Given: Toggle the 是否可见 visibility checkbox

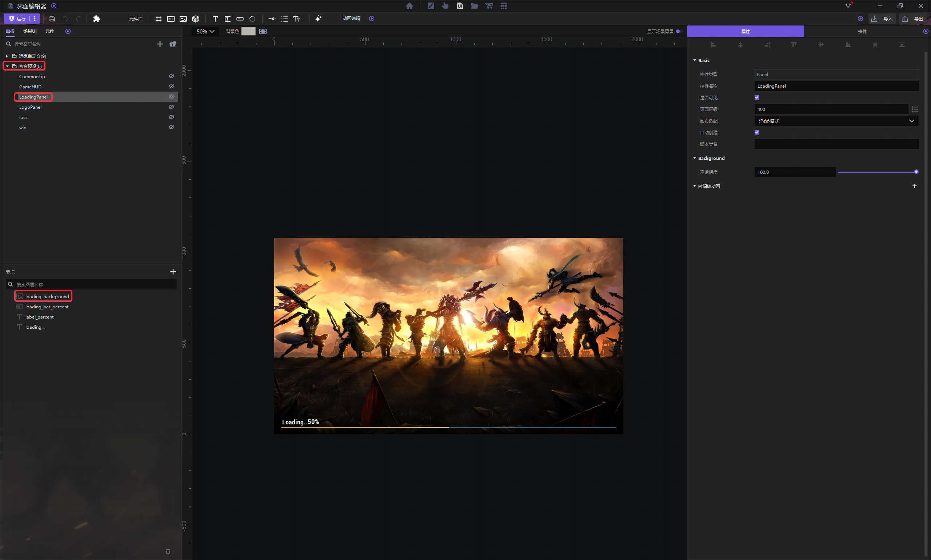Looking at the screenshot, I should tap(757, 97).
